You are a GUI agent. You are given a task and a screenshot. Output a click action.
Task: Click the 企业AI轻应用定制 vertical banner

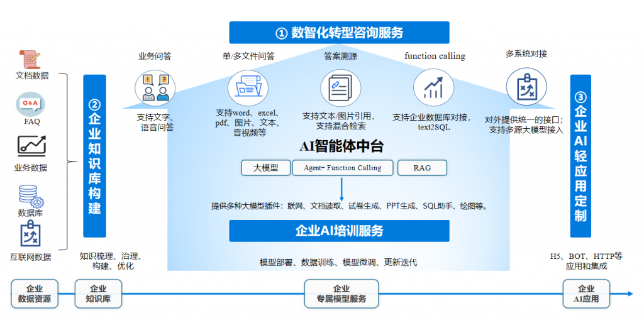(580, 156)
